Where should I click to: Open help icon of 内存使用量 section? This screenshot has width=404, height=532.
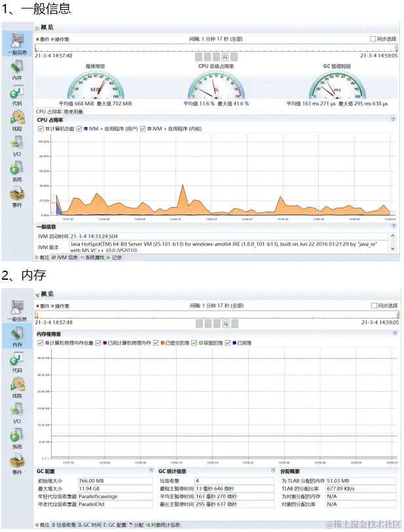point(395,333)
